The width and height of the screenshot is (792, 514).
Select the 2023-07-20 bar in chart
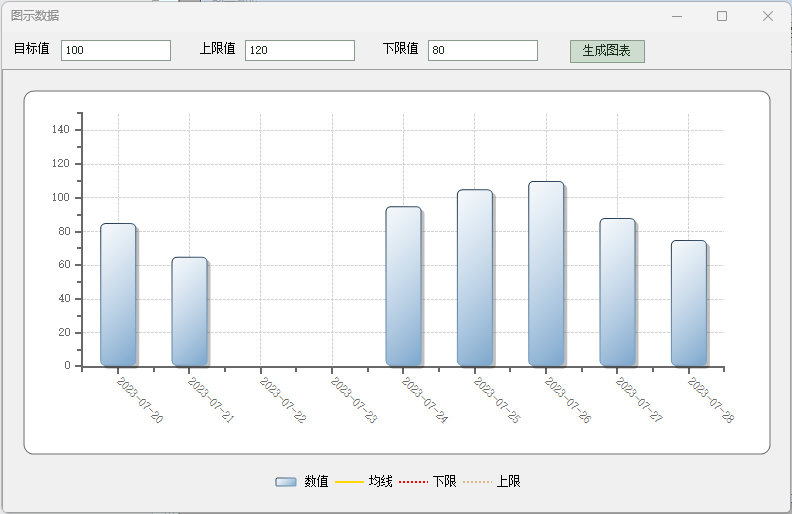coord(118,295)
